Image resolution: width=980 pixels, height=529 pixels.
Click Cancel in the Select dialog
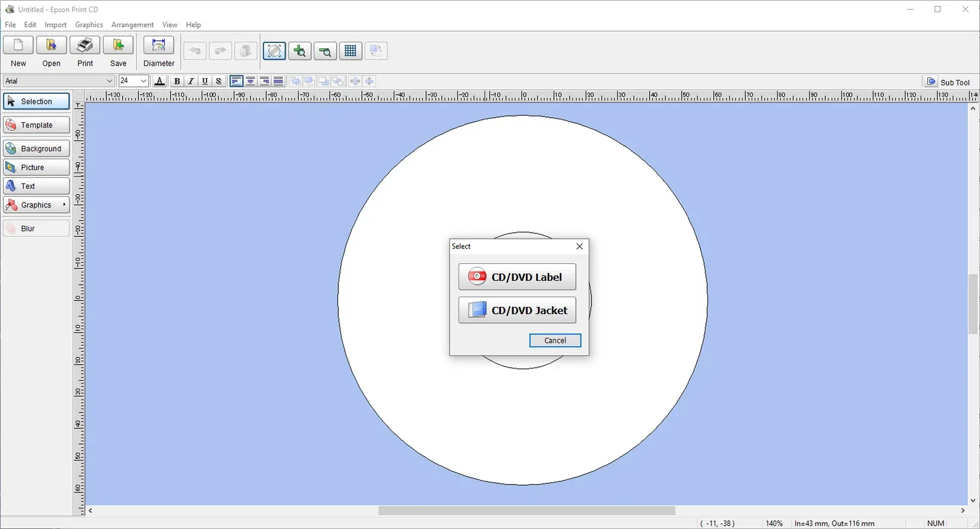[x=555, y=341]
